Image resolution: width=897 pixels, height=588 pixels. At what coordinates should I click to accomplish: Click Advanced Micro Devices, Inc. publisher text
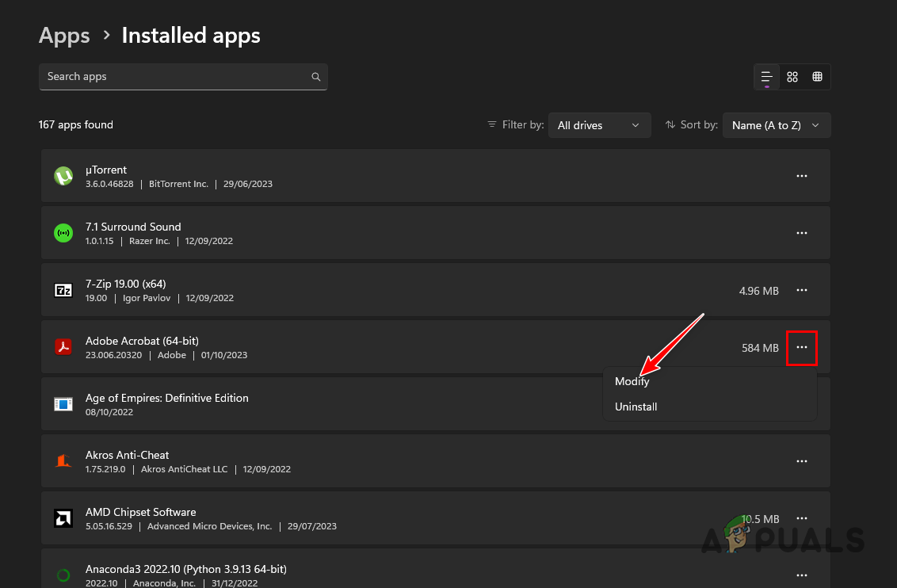pos(209,526)
